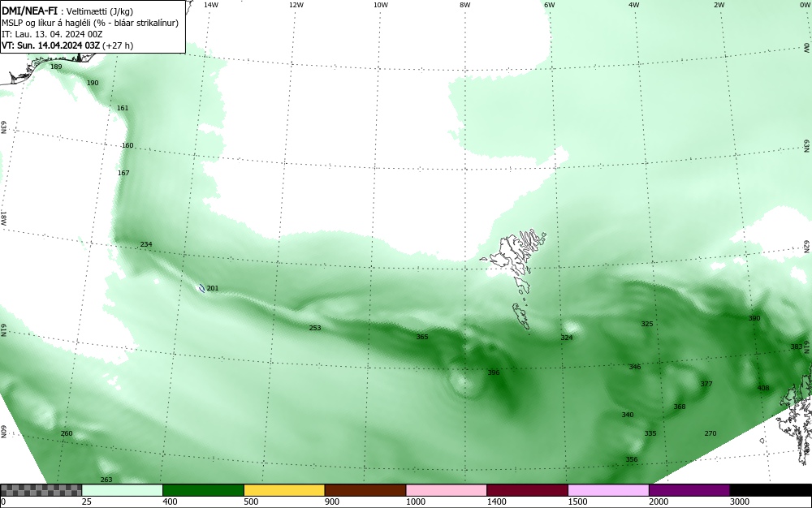The width and height of the screenshot is (812, 508).
Task: Click the map value 160
Action: (127, 145)
